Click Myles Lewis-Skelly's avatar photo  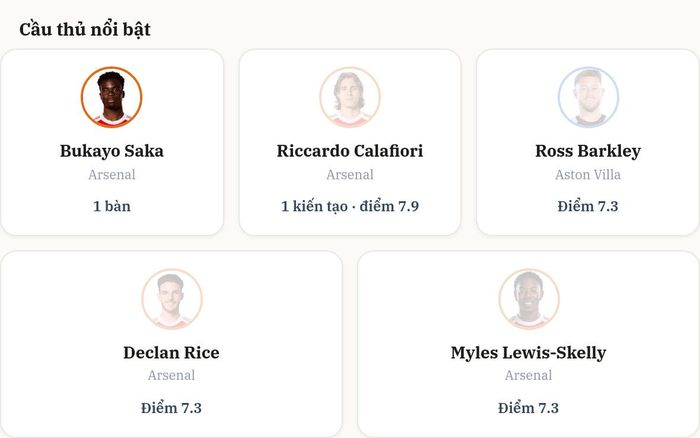pyautogui.click(x=529, y=299)
